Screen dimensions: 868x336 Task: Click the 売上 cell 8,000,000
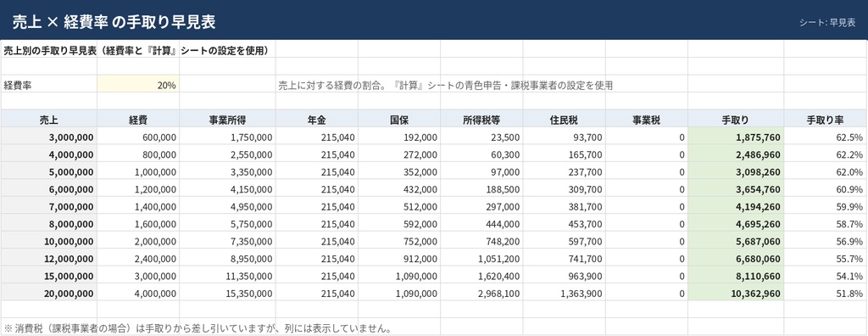pos(48,223)
